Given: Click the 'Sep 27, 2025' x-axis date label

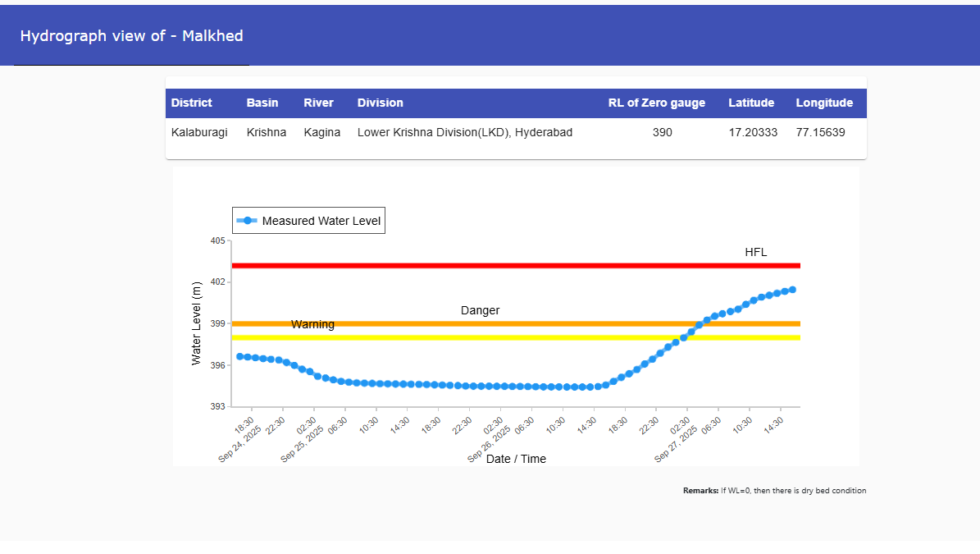Looking at the screenshot, I should [x=676, y=444].
